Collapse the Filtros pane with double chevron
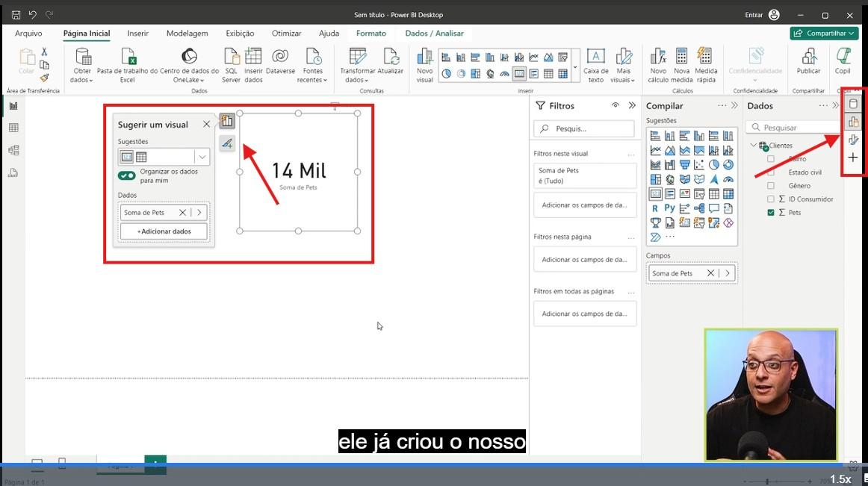 tap(632, 106)
